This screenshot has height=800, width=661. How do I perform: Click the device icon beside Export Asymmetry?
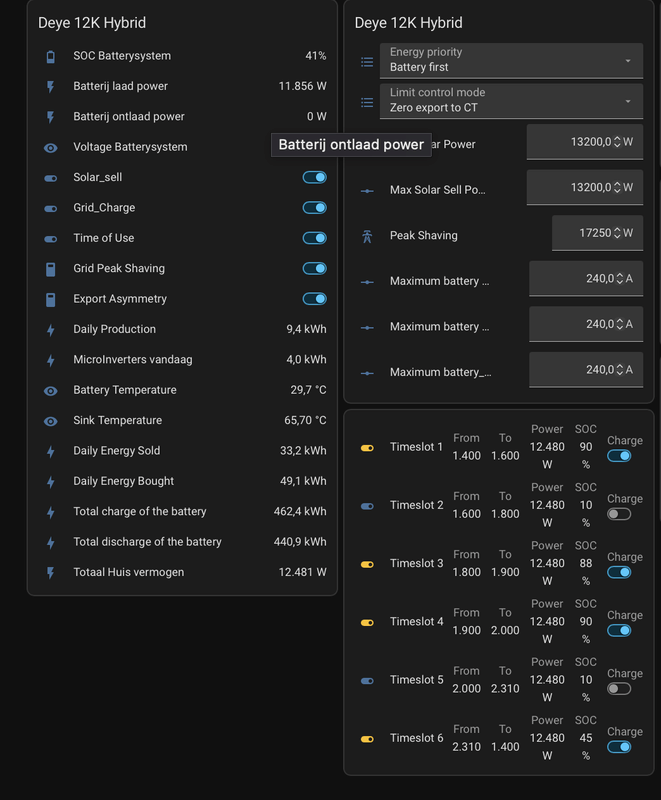[x=50, y=299]
